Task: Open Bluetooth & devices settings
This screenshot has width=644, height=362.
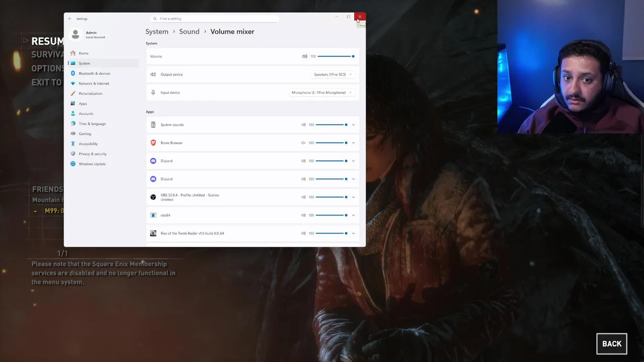Action: click(103, 73)
